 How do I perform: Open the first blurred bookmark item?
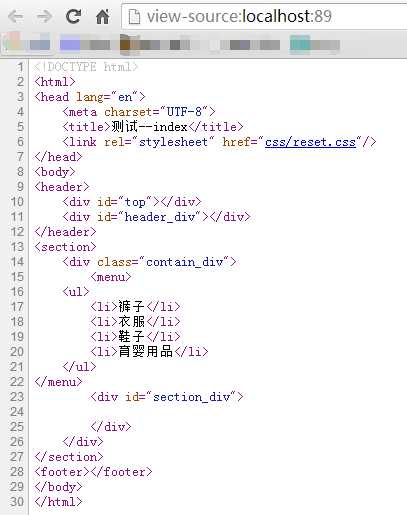27,44
